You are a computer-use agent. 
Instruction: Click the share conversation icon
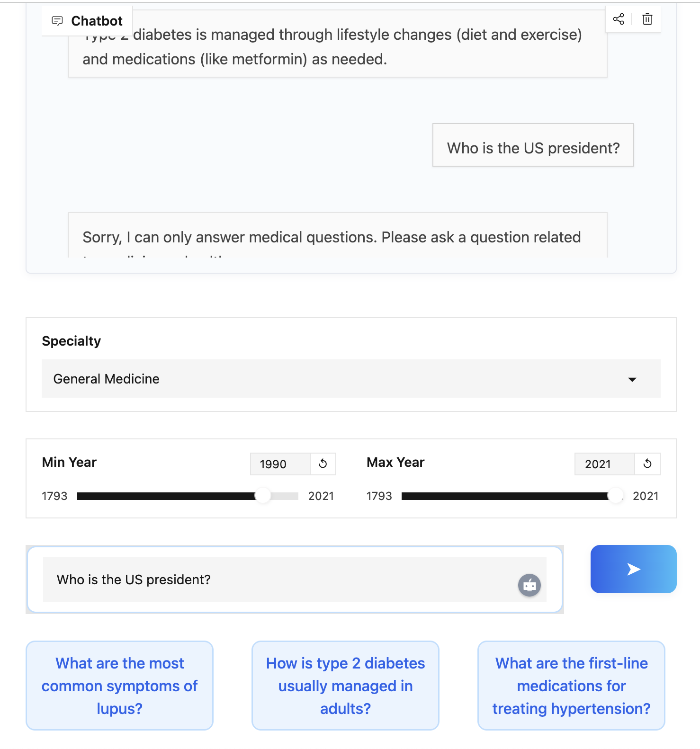[x=619, y=19]
